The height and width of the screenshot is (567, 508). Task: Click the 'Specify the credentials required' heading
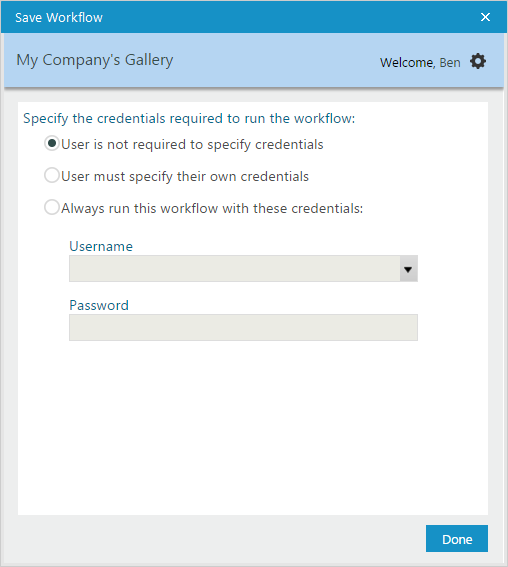point(189,119)
